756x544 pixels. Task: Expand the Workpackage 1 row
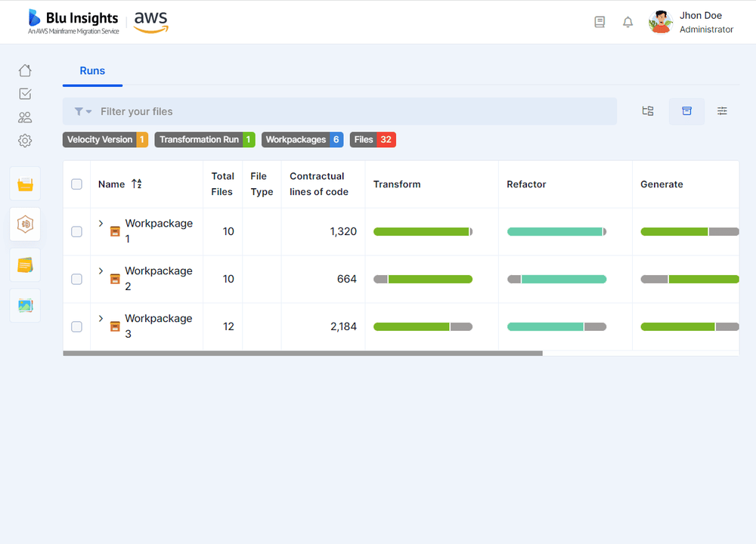coord(99,224)
